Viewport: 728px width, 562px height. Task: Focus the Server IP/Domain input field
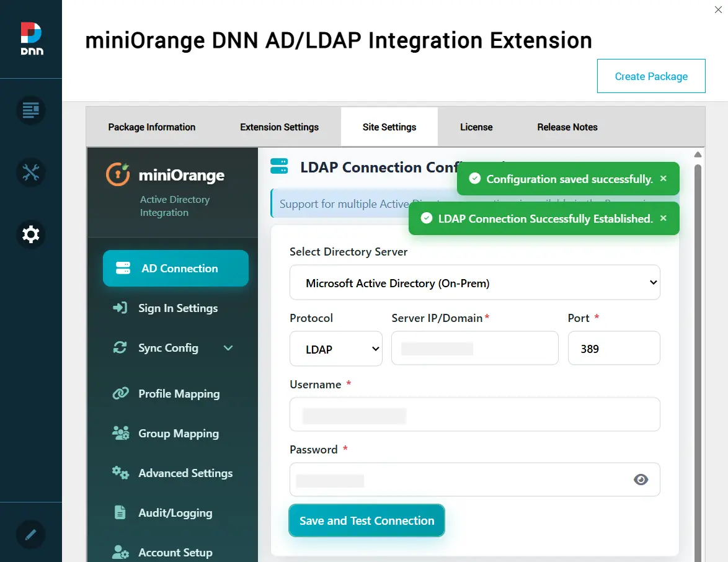474,348
